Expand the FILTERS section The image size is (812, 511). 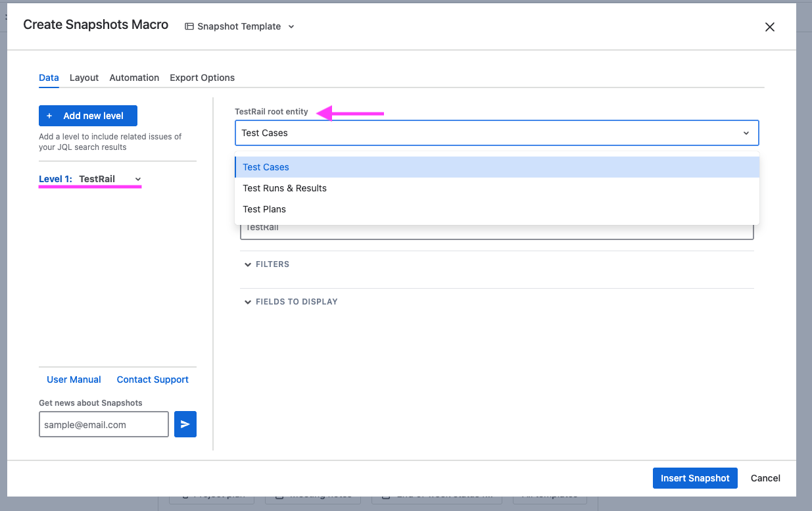click(267, 264)
